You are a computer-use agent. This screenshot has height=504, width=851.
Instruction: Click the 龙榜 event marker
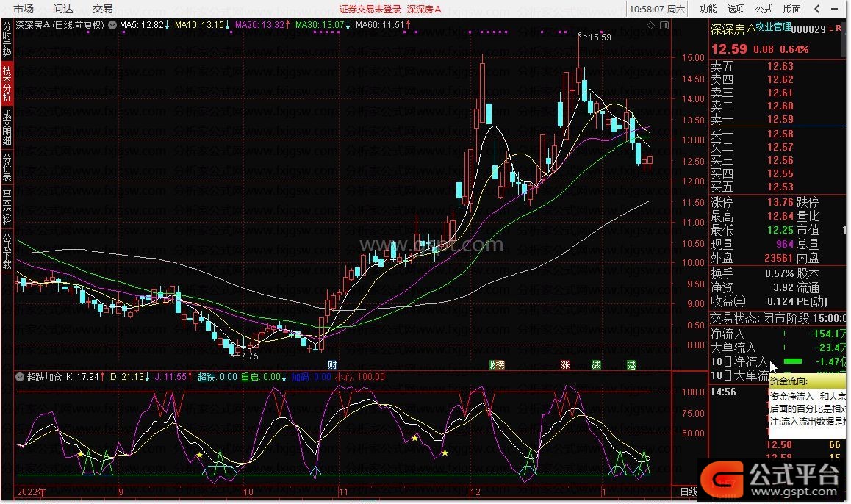(497, 364)
